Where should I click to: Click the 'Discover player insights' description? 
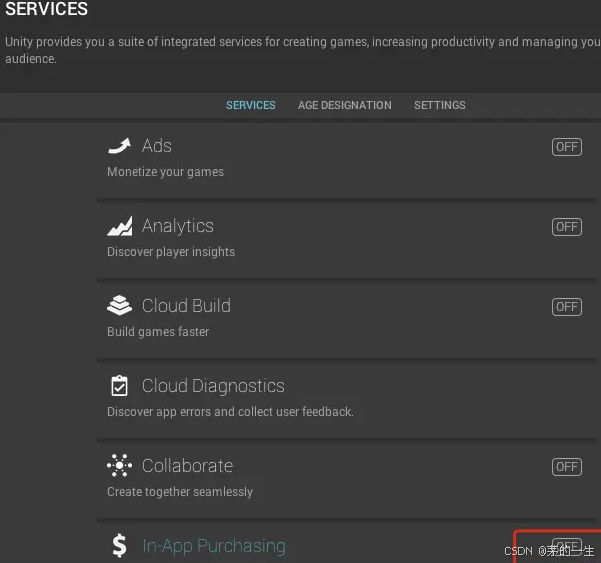171,252
